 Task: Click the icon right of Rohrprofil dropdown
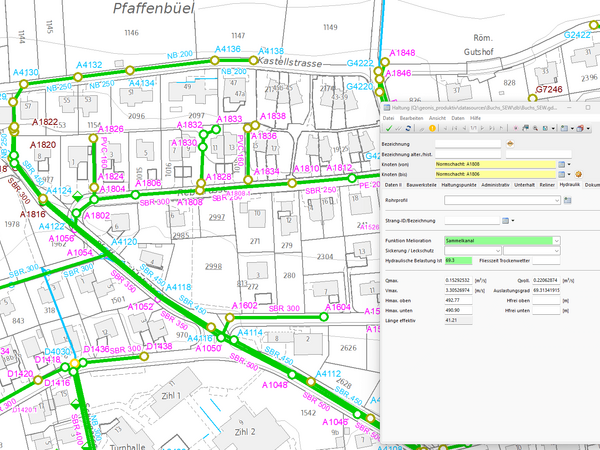pyautogui.click(x=568, y=200)
